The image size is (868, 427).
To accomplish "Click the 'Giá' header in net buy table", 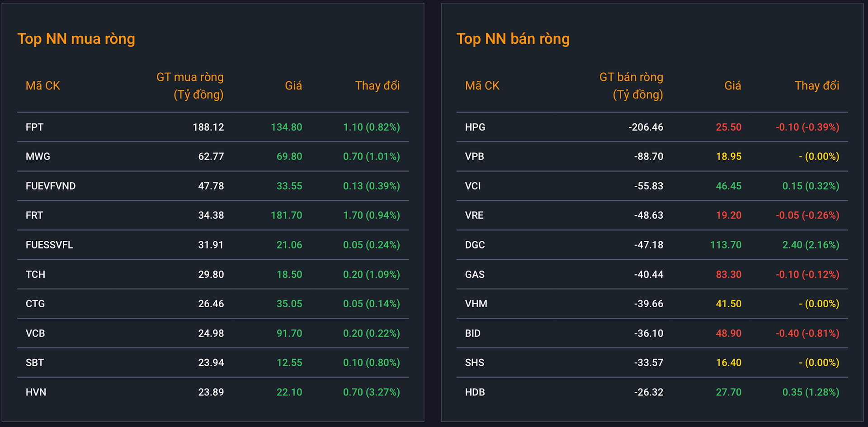I will (x=293, y=86).
